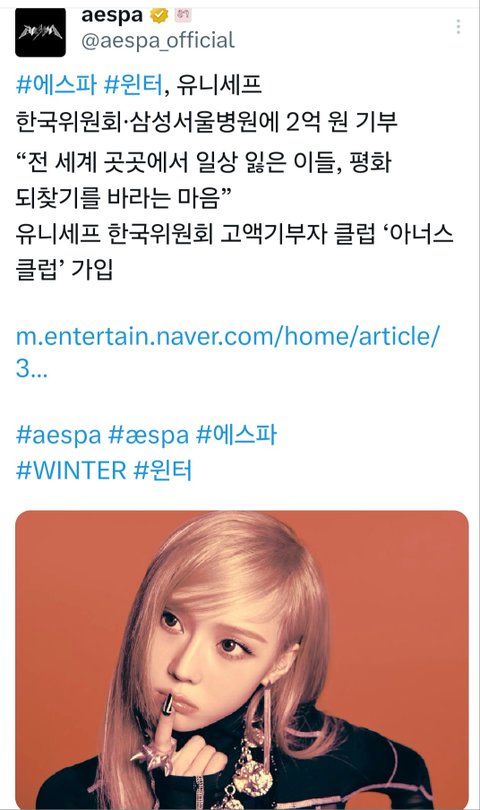Click the quote line starting 전 세계 곳곳에서
Viewport: 480px width, 810px height.
pyautogui.click(x=204, y=162)
